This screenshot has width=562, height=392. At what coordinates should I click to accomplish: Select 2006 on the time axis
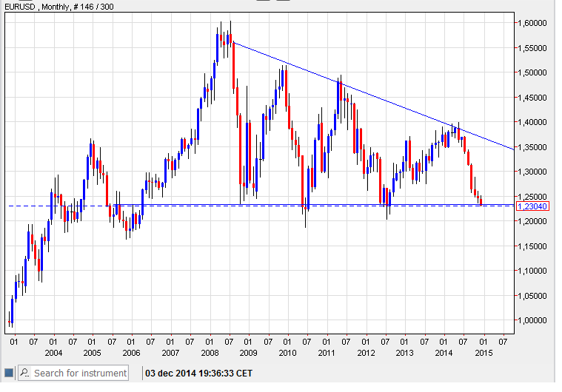(x=130, y=353)
